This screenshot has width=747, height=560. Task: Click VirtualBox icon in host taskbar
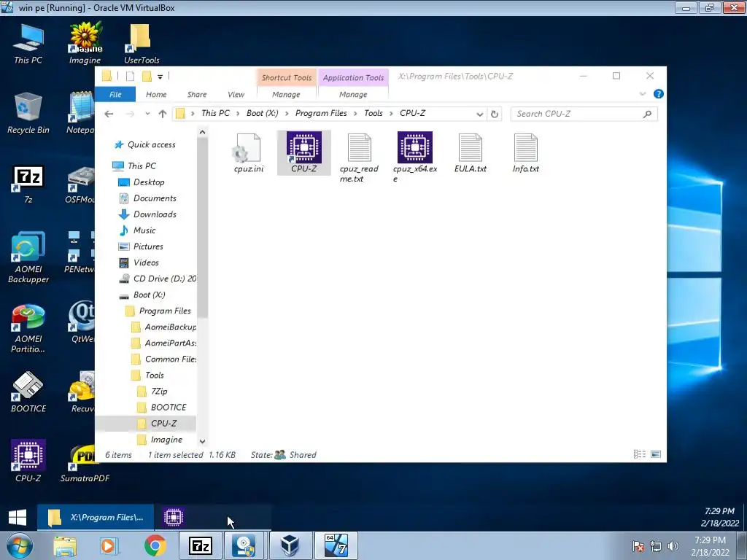coord(290,545)
